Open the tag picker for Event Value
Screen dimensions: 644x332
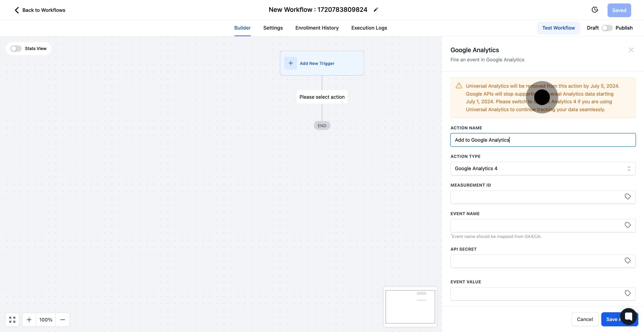click(628, 293)
